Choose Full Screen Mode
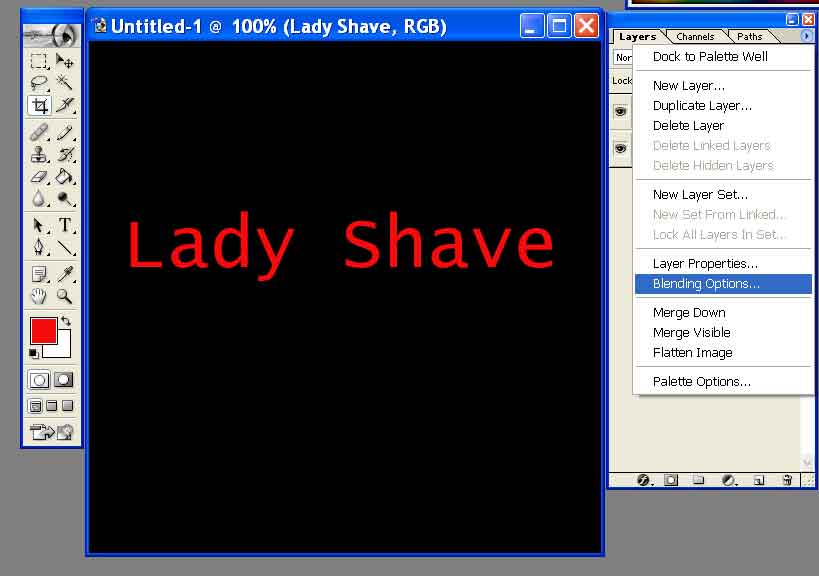Viewport: 819px width, 576px height. (68, 406)
